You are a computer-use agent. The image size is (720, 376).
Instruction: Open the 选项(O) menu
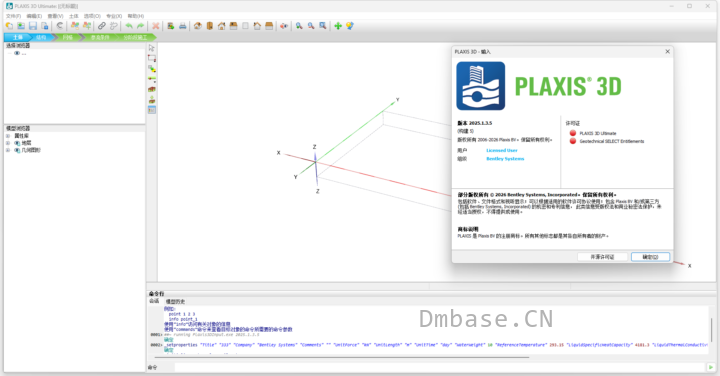[92, 16]
